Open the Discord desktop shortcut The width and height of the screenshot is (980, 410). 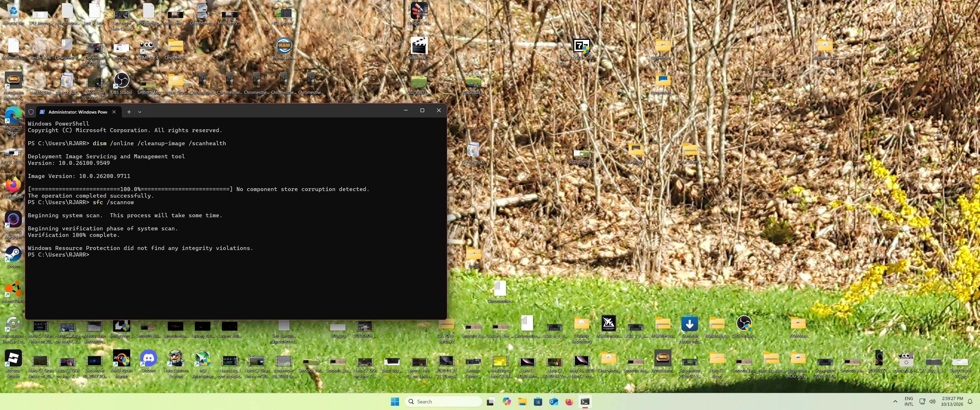tap(148, 361)
